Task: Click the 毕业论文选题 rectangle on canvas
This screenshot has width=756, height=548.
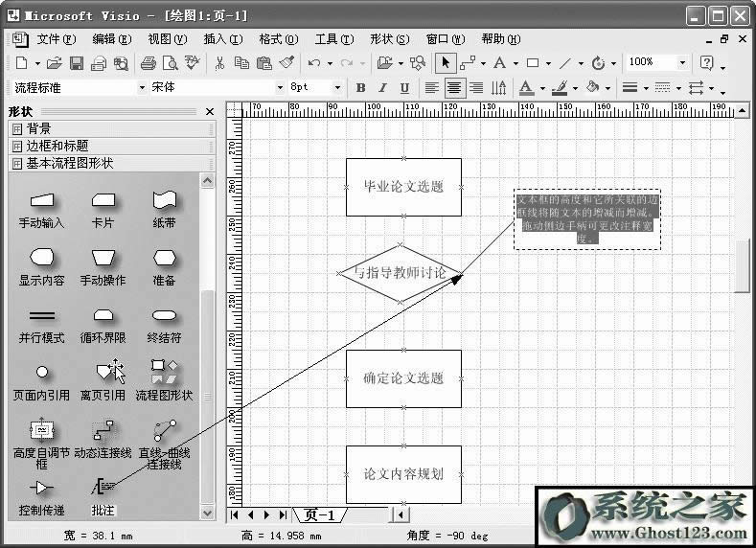Action: coord(403,187)
